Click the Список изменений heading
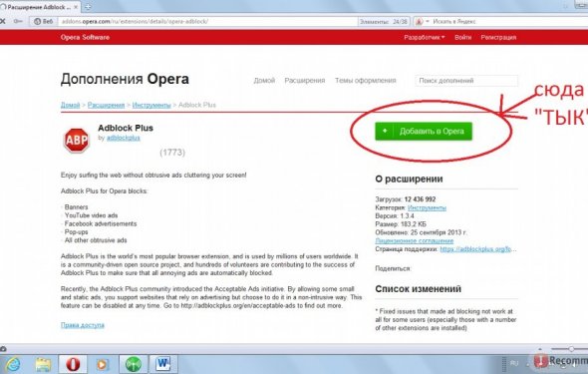The height and width of the screenshot is (374, 588). [x=418, y=289]
